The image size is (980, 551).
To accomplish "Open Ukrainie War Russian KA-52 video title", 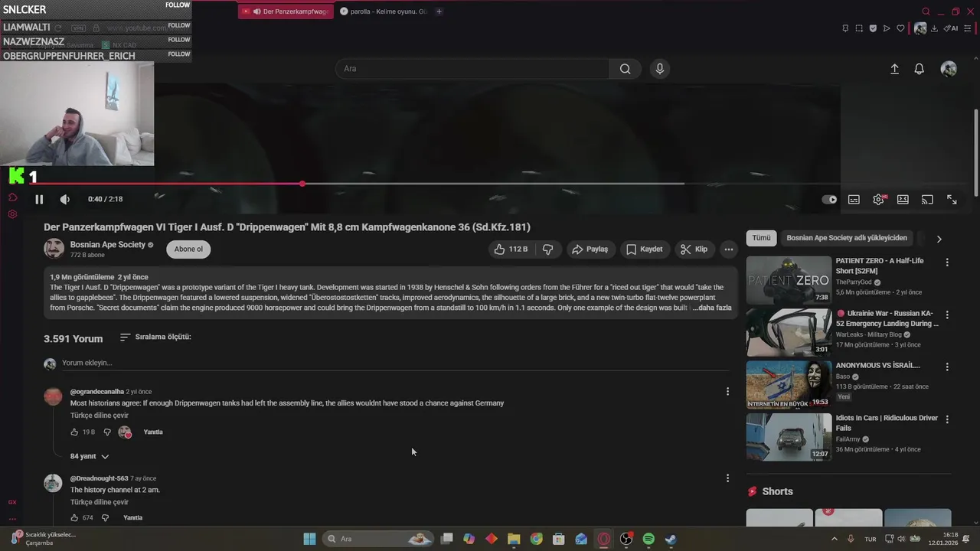I will (887, 318).
